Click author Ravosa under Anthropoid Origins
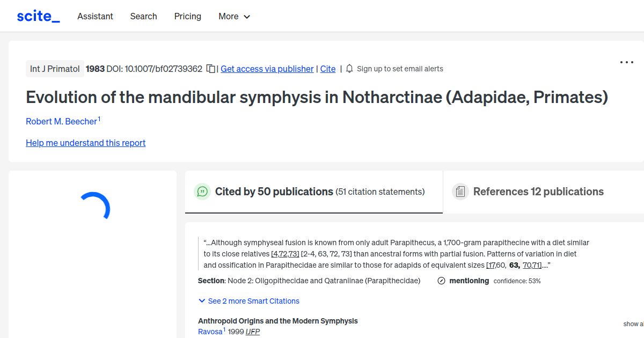644x338 pixels. (209, 331)
